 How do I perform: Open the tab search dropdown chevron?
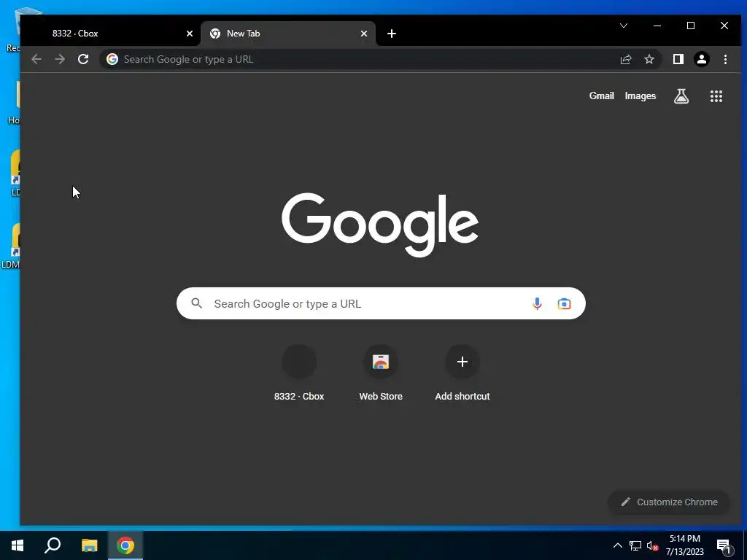(x=624, y=26)
